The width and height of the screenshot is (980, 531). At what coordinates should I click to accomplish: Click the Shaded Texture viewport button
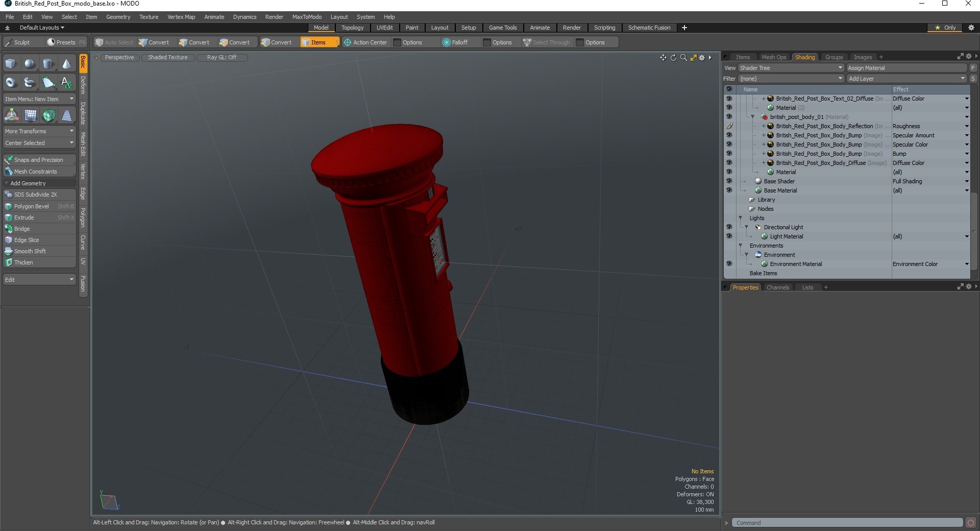167,58
